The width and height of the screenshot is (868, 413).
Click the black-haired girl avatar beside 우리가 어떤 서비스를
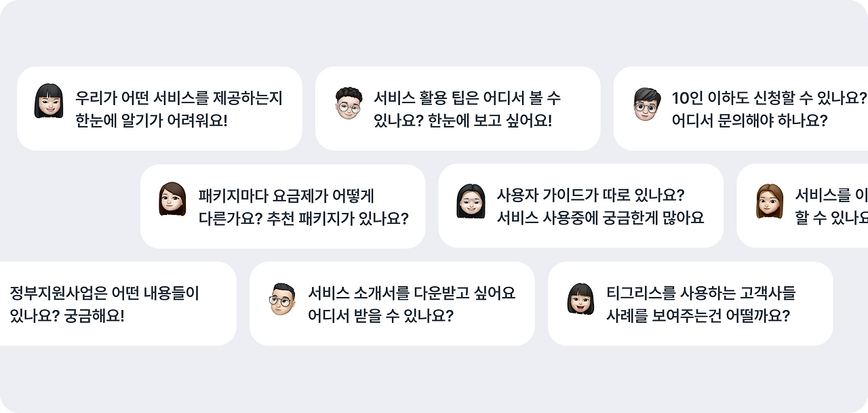pyautogui.click(x=49, y=101)
